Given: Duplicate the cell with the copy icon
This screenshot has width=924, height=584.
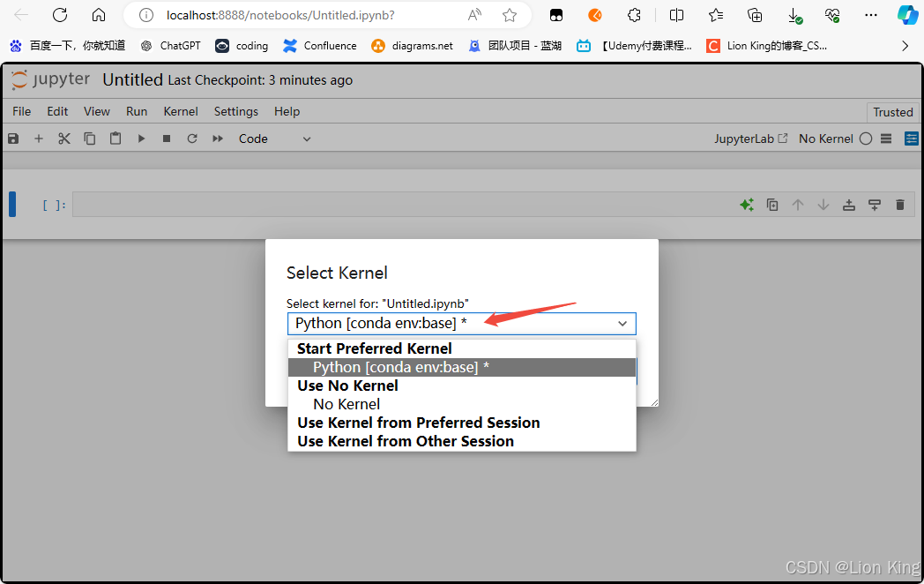Looking at the screenshot, I should (x=772, y=205).
